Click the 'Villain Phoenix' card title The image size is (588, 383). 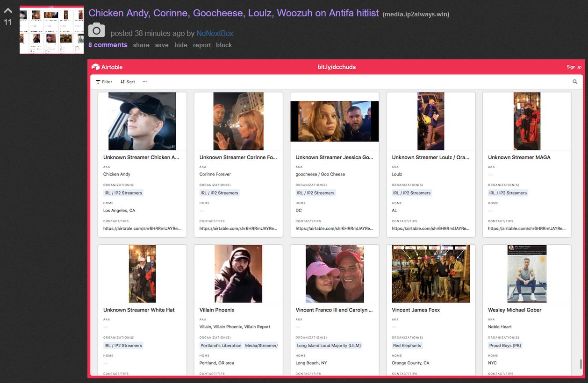click(217, 310)
